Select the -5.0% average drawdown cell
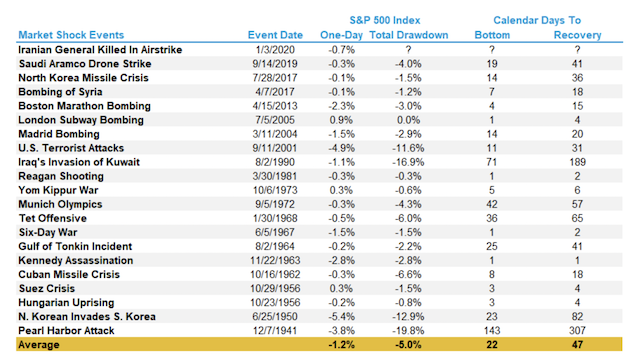 pos(408,345)
